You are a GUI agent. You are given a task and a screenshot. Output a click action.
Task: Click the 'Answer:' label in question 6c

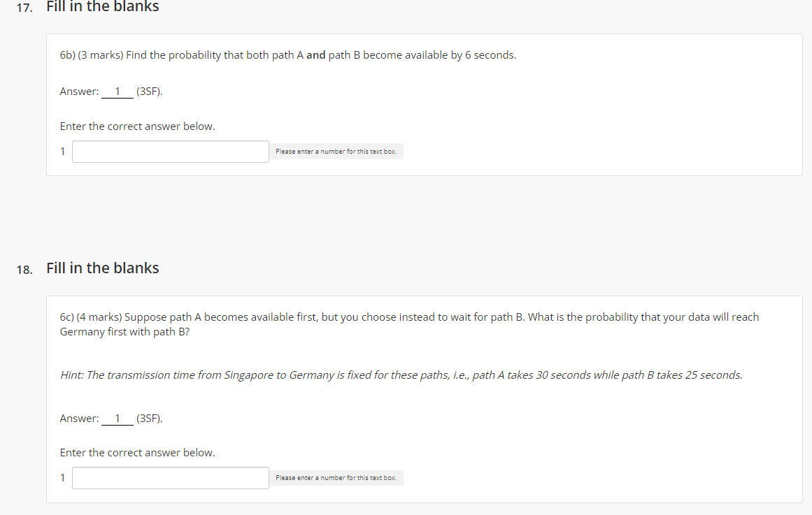(x=79, y=418)
